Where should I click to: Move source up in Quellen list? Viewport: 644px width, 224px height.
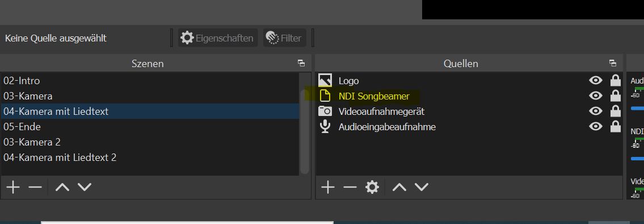point(399,188)
